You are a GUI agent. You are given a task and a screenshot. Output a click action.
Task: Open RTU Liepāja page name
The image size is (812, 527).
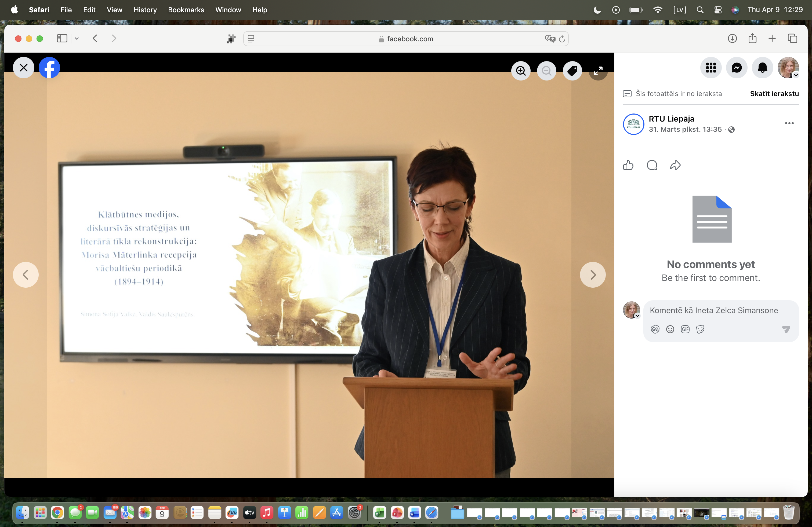pos(672,119)
